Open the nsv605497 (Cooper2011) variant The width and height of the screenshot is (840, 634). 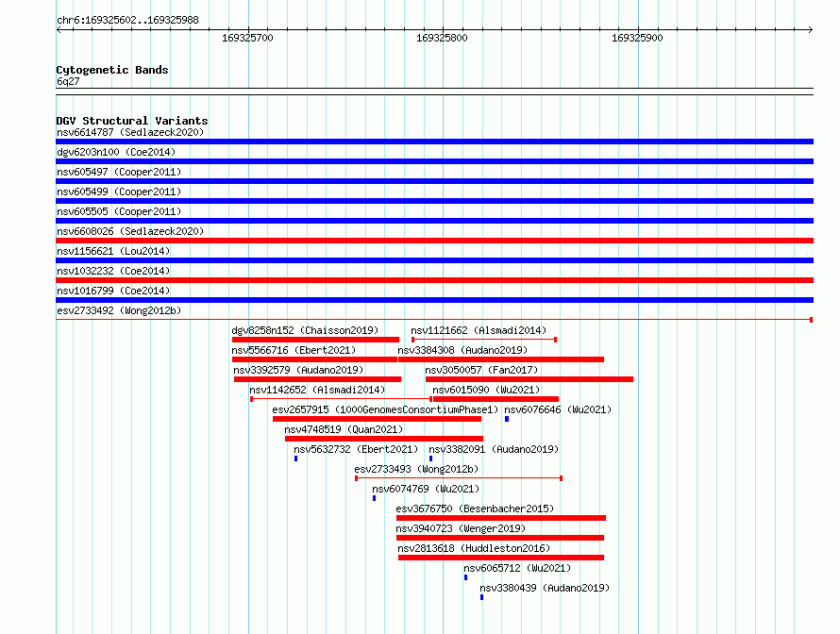(x=119, y=172)
